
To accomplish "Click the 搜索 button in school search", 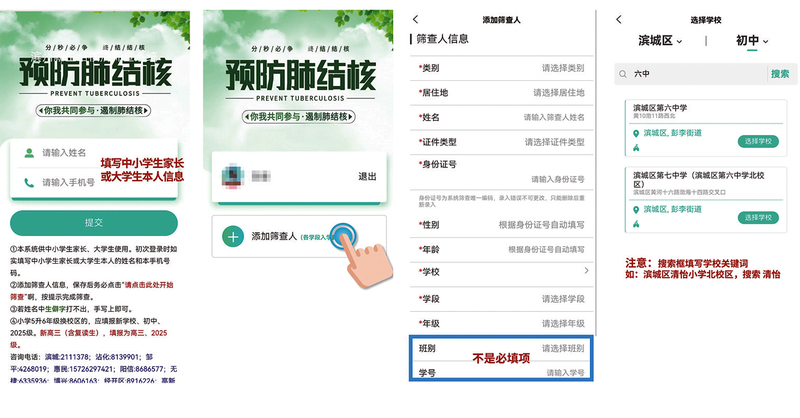I will (x=780, y=74).
